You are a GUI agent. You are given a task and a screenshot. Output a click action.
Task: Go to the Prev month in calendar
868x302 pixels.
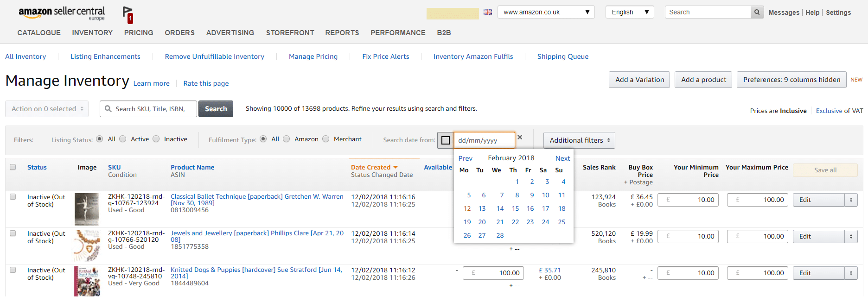pyautogui.click(x=466, y=158)
